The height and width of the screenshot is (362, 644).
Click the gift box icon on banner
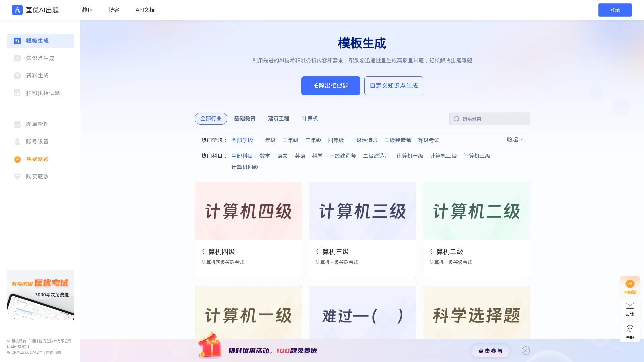tap(210, 345)
